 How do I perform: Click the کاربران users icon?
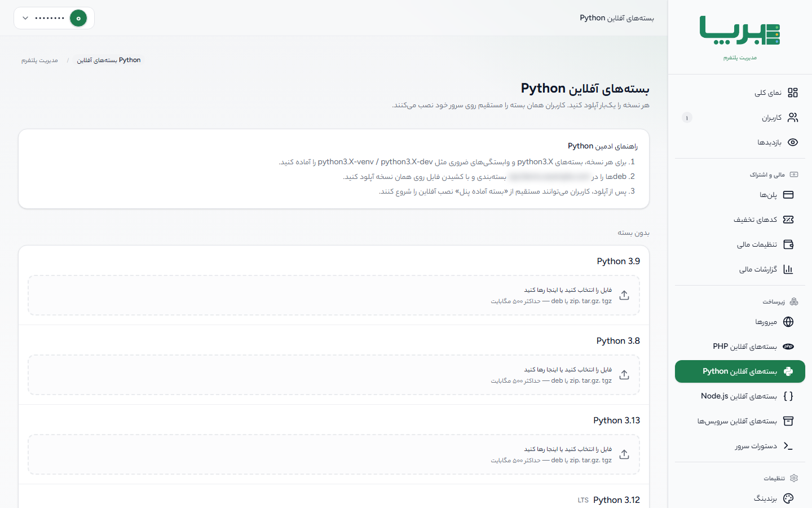point(793,117)
